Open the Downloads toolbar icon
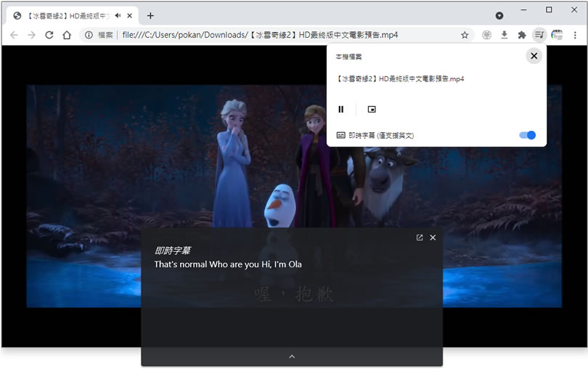This screenshot has width=588, height=369. click(x=505, y=35)
